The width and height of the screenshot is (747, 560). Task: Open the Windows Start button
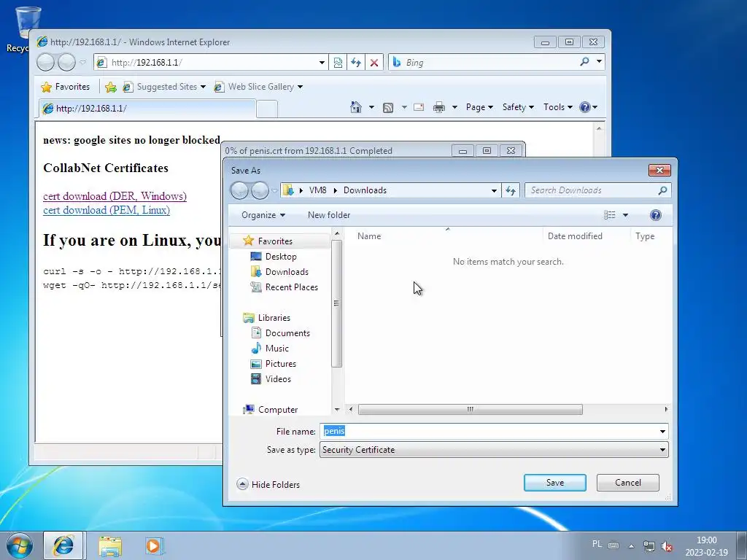[20, 545]
